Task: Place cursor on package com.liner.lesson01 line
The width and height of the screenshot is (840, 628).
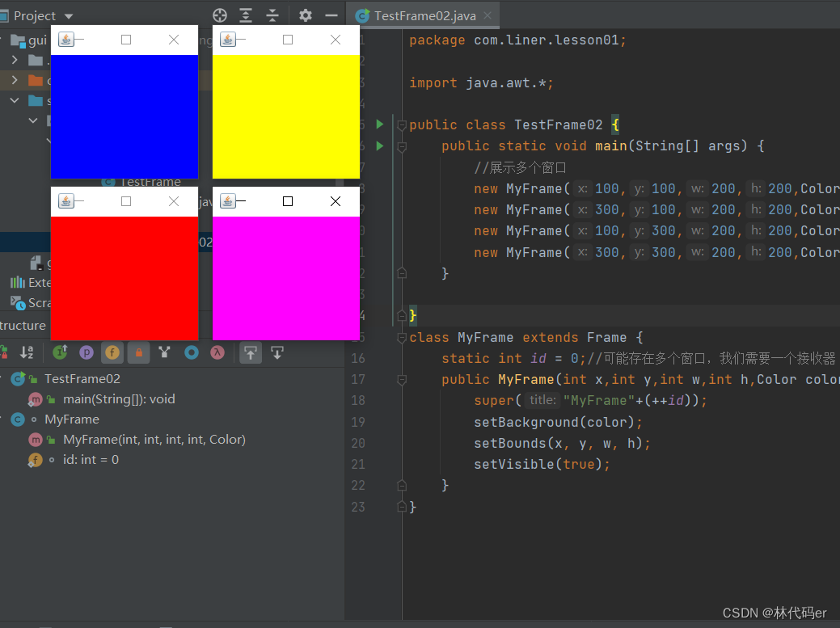Action: [517, 40]
